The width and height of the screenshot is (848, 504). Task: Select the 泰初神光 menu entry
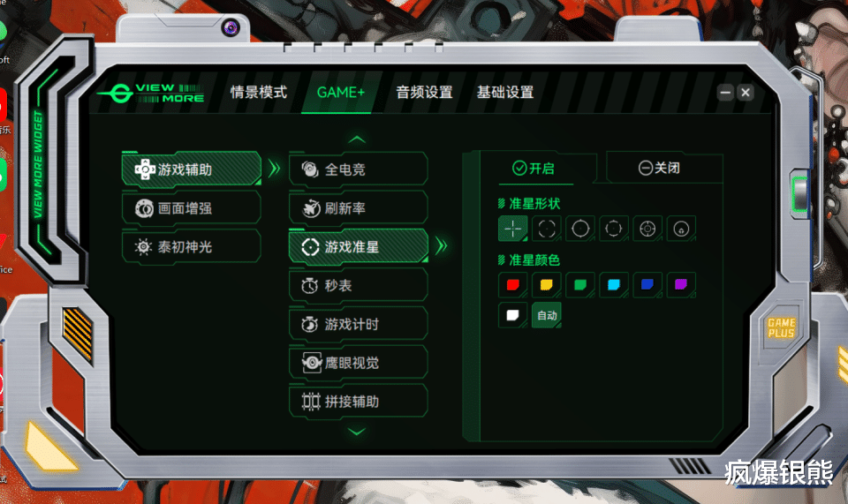192,247
